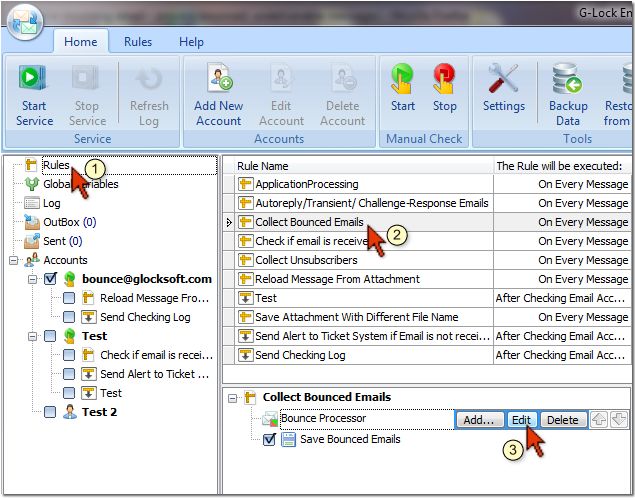The height and width of the screenshot is (498, 635).
Task: Click the Test 2 account icon
Action: 70,412
